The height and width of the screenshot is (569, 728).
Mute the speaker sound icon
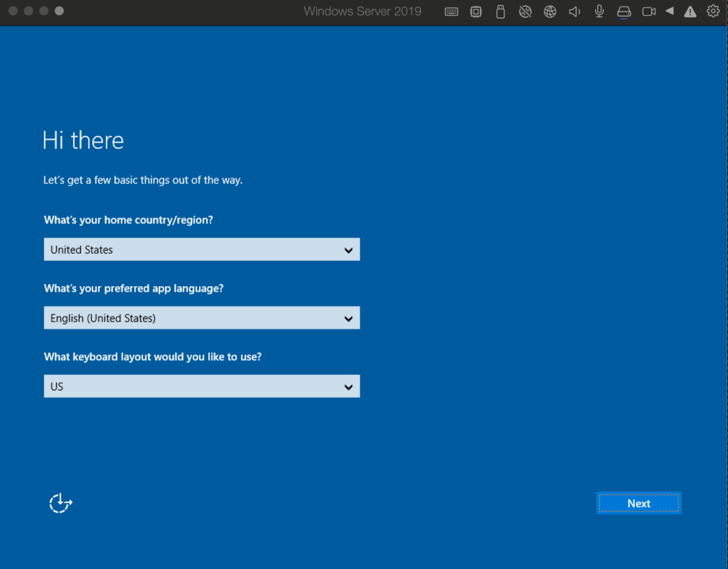pyautogui.click(x=574, y=11)
